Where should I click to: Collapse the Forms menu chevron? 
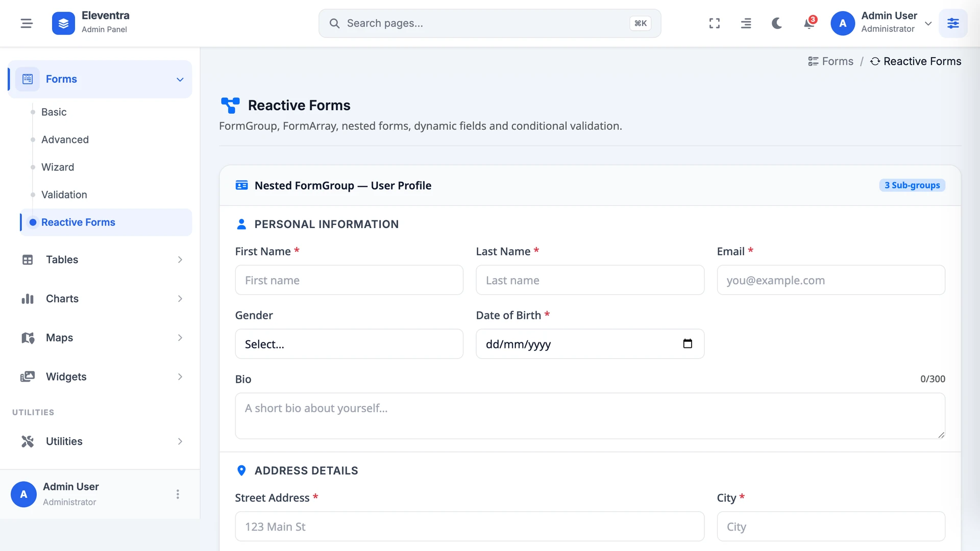[180, 80]
